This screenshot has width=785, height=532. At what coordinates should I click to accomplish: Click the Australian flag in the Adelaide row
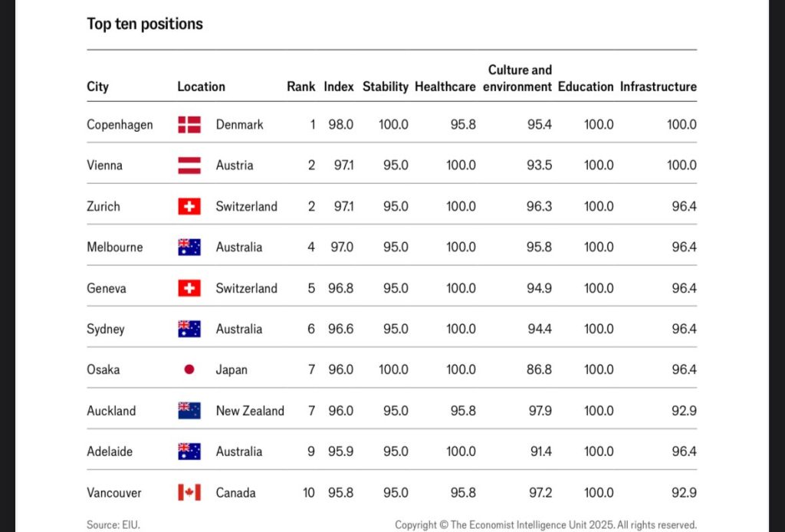pos(189,452)
